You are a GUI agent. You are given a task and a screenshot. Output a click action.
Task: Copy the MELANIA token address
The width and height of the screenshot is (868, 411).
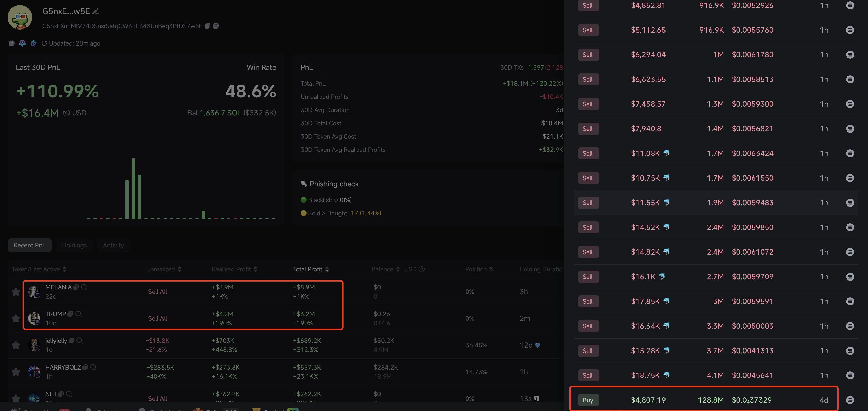coord(76,287)
